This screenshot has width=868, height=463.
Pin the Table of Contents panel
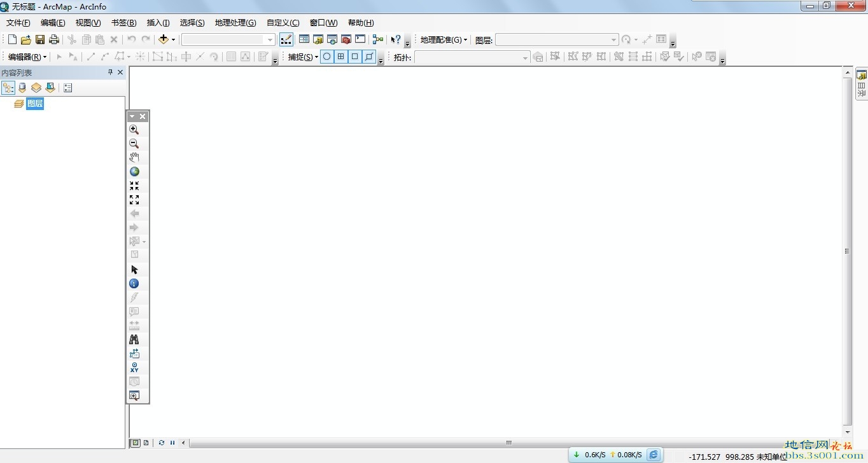(x=111, y=73)
